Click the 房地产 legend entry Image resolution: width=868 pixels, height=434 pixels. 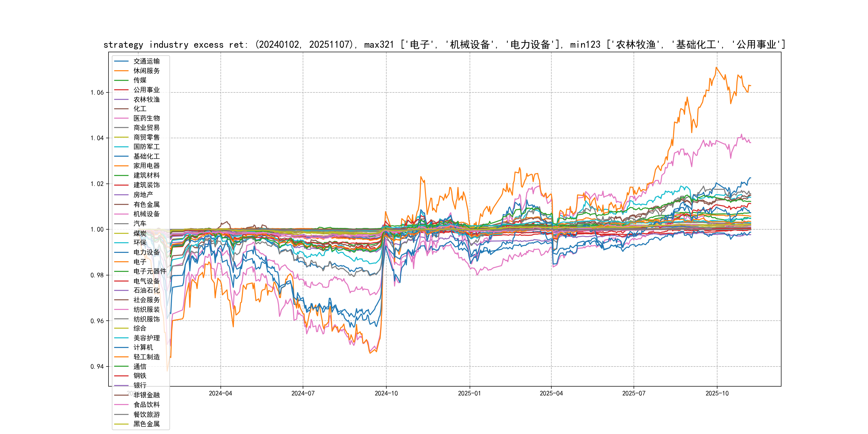[143, 195]
